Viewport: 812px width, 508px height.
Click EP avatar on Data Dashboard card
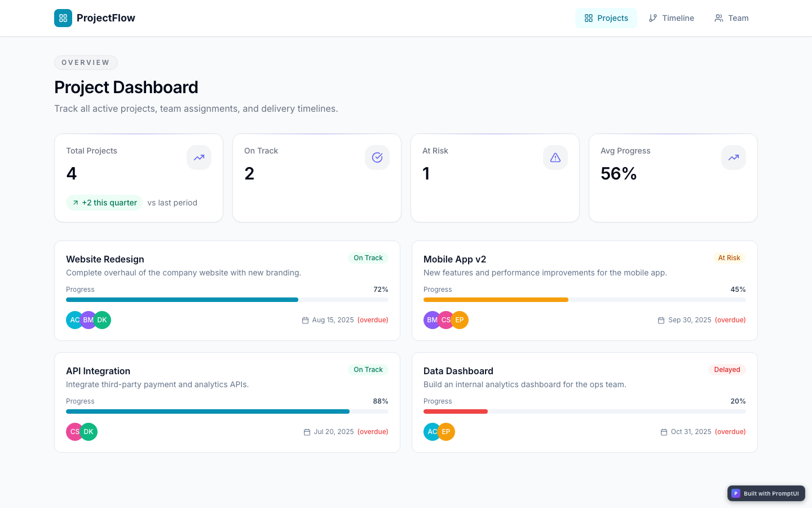446,432
